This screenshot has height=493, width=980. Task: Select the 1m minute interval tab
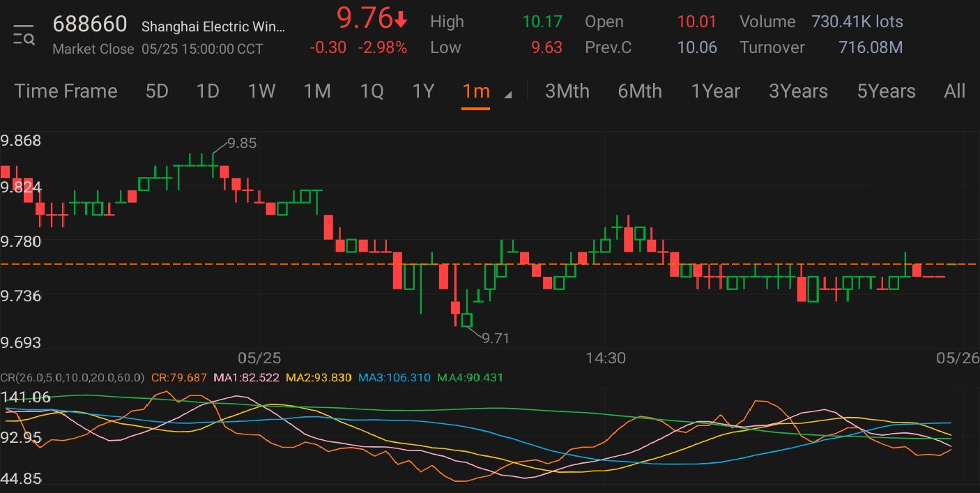476,91
